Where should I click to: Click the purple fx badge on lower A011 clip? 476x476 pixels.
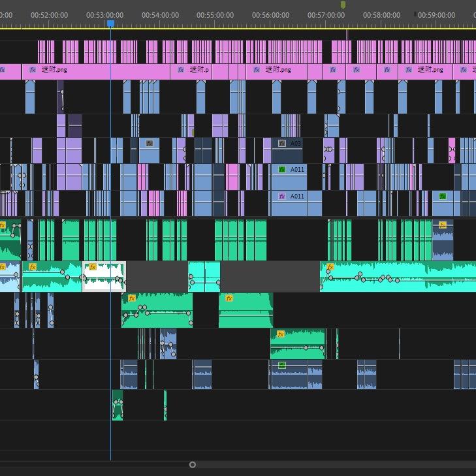point(282,196)
